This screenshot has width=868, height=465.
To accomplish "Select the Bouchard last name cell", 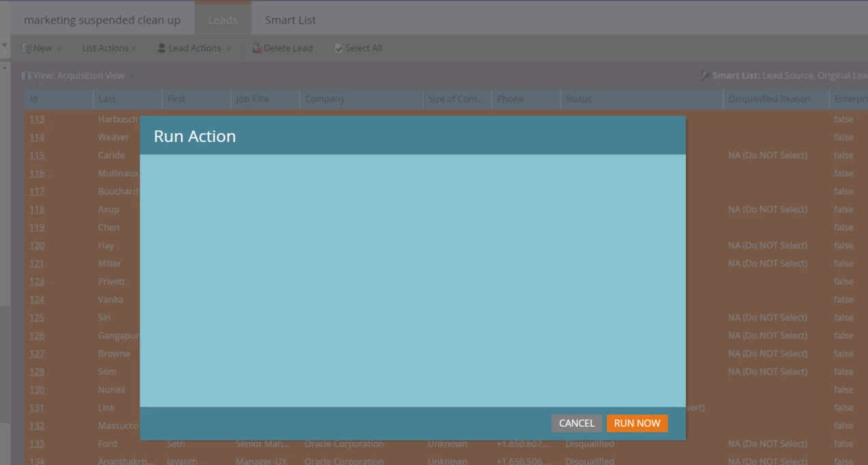I will click(x=117, y=191).
